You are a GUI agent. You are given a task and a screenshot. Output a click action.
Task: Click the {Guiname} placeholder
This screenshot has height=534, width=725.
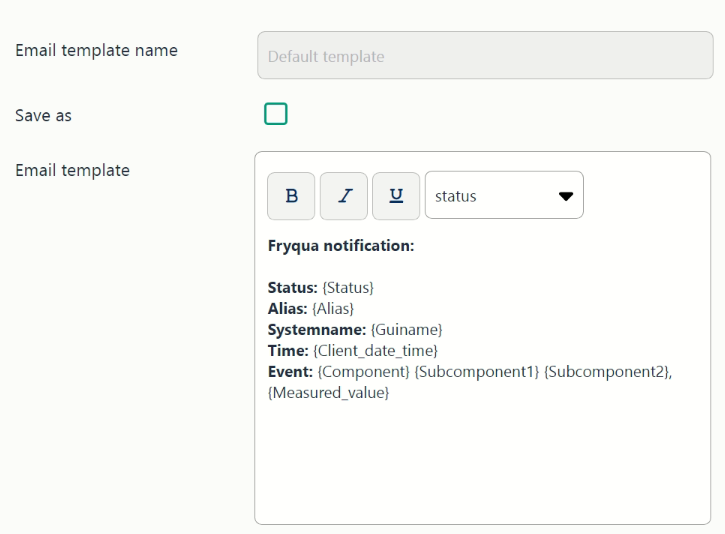[x=406, y=330]
